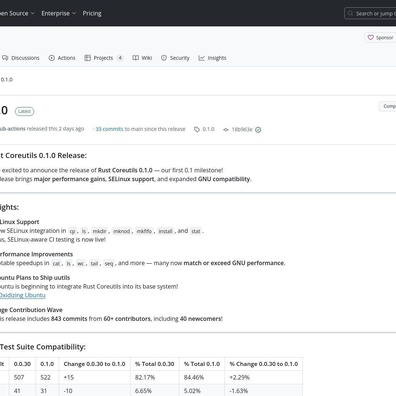
Task: Click the Wiki book icon
Action: (136, 58)
